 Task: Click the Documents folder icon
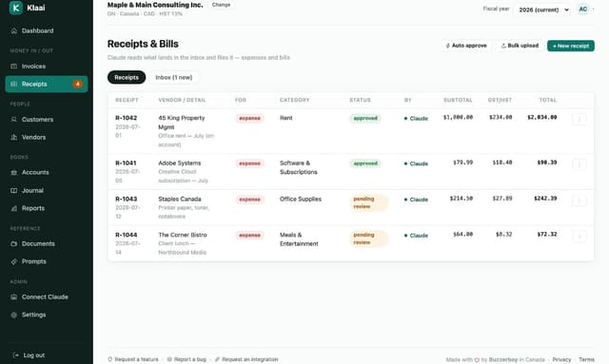click(x=14, y=243)
